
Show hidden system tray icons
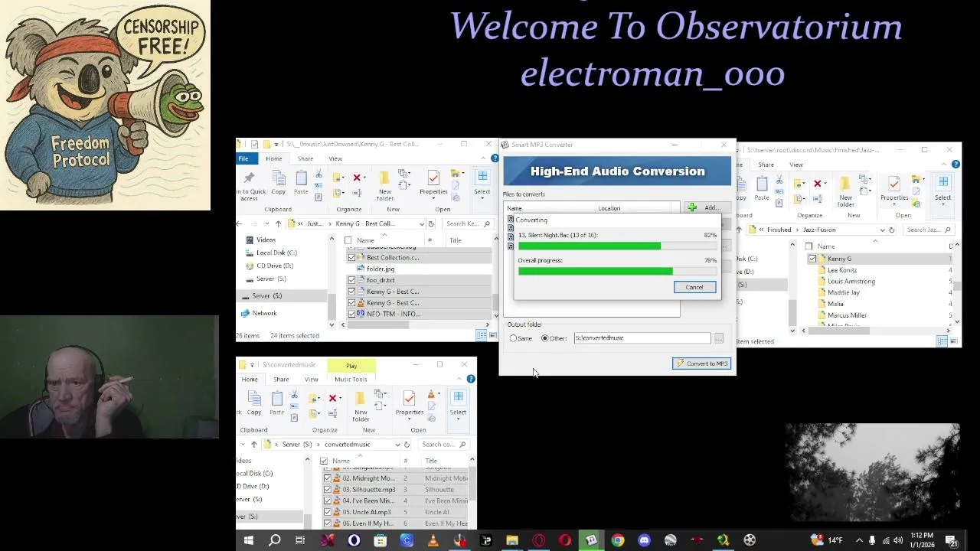[x=859, y=541]
